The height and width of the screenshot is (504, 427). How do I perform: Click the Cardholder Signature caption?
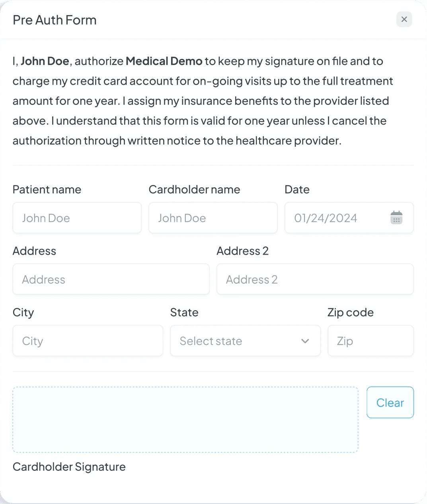[69, 467]
